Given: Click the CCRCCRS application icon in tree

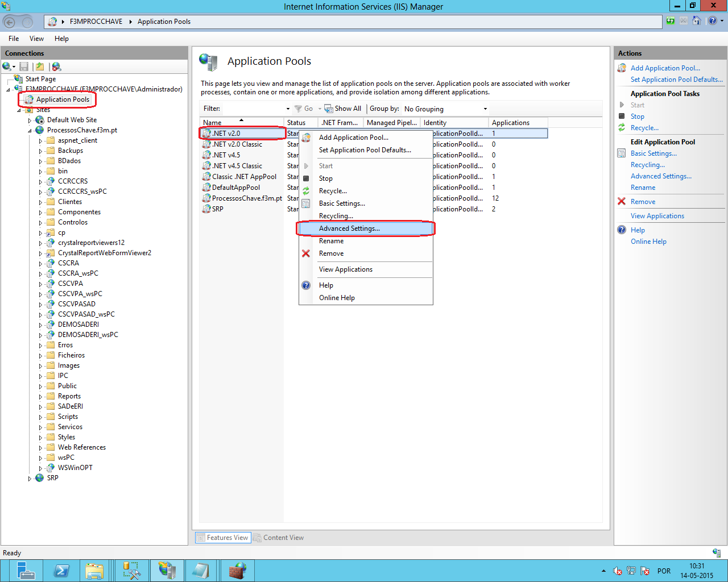Looking at the screenshot, I should point(51,181).
